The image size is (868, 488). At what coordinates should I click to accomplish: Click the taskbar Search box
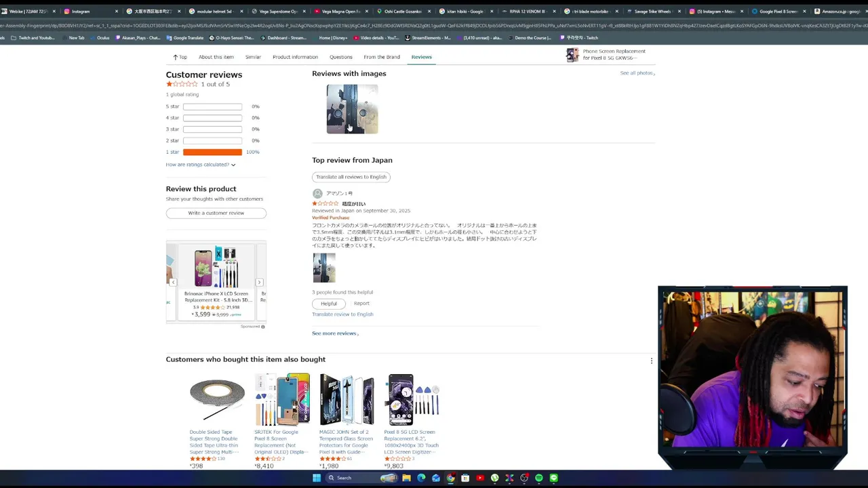tap(361, 478)
